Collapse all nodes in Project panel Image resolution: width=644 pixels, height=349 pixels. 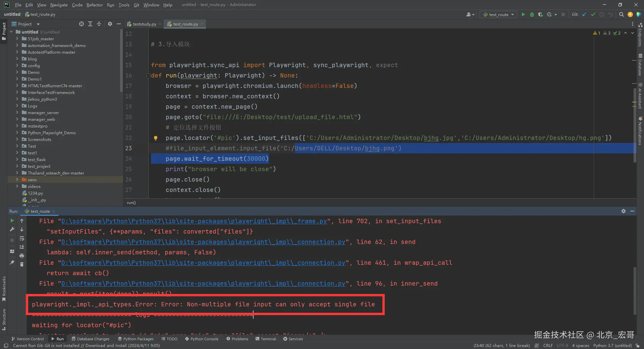(99, 24)
